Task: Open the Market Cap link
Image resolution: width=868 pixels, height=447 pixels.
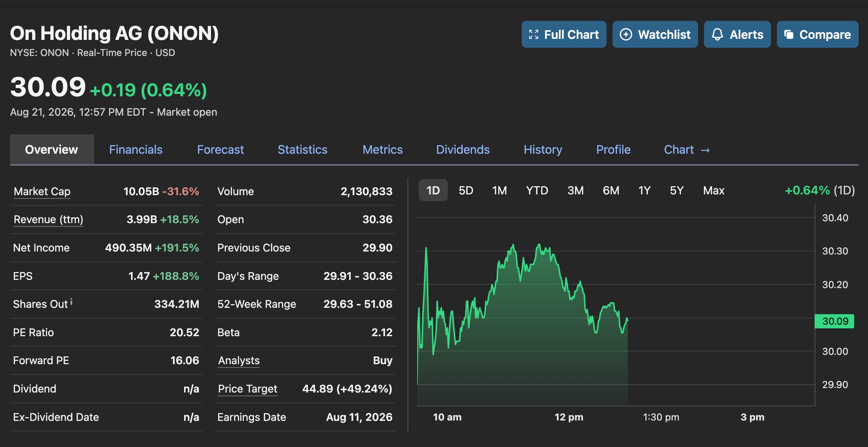Action: coord(42,191)
